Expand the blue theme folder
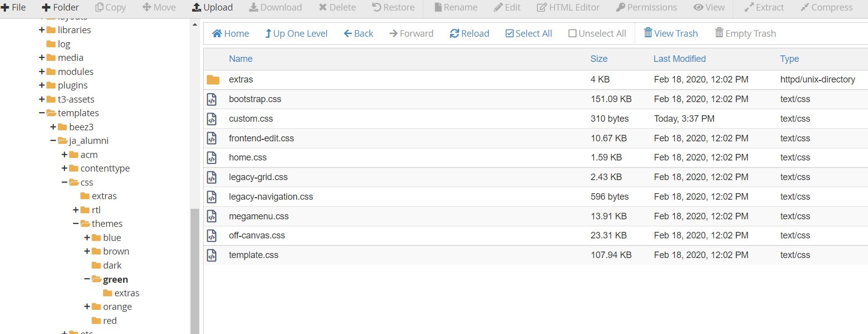Viewport: 868px width, 334px height. [x=87, y=237]
